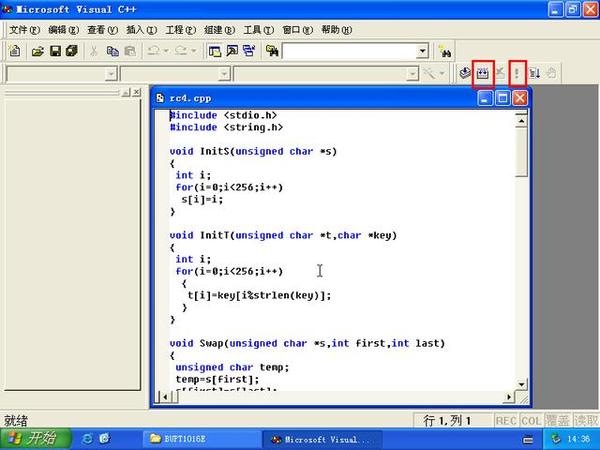Viewport: 600px width, 450px height.
Task: Click the editor vertical scrollbar up arrow
Action: 521,121
